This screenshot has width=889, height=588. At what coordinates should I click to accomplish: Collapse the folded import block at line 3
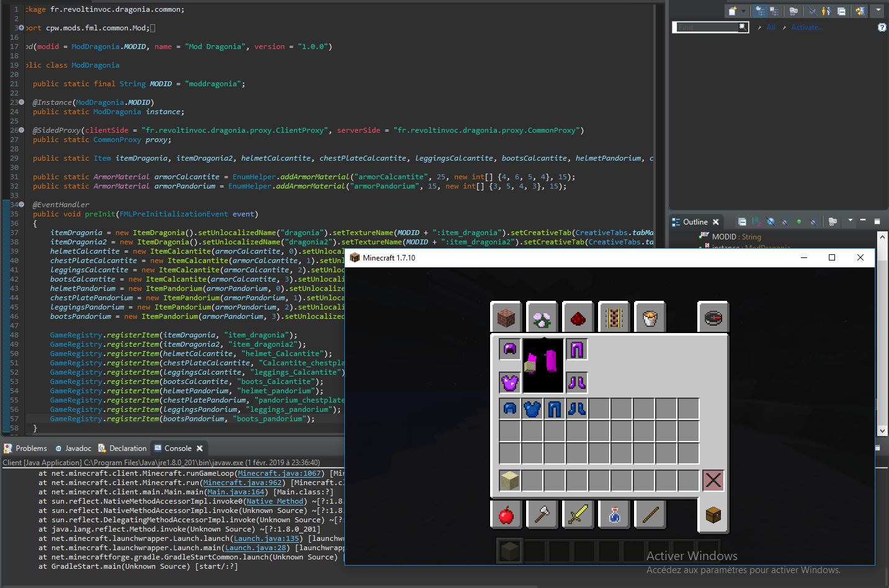pos(21,28)
